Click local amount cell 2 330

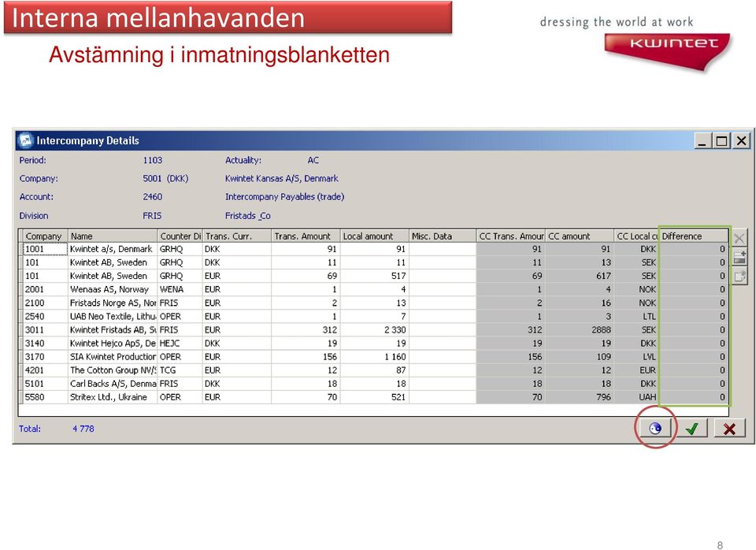375,330
